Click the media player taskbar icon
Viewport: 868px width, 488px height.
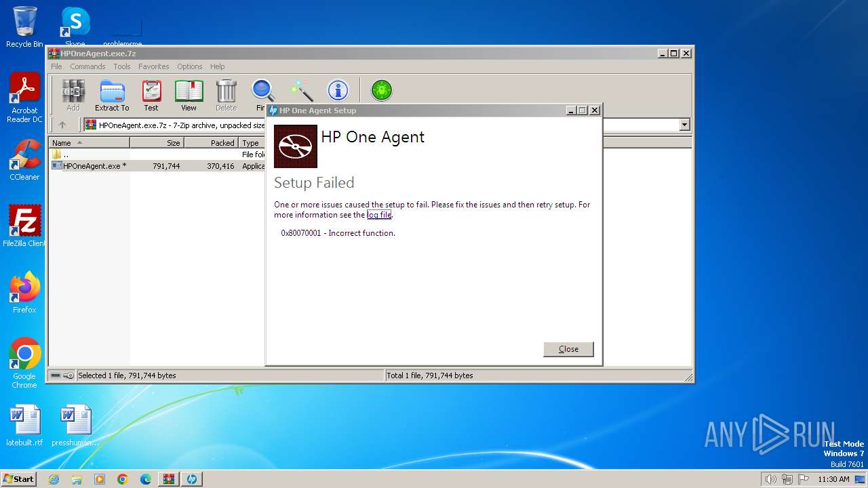pyautogui.click(x=100, y=479)
